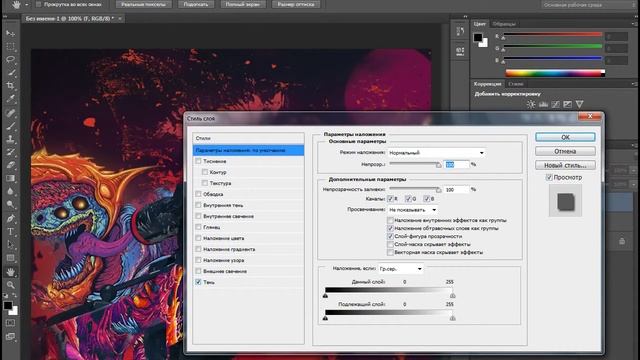Switch to the Стили panel tab
Viewport: 640px width, 360px height.
(516, 84)
